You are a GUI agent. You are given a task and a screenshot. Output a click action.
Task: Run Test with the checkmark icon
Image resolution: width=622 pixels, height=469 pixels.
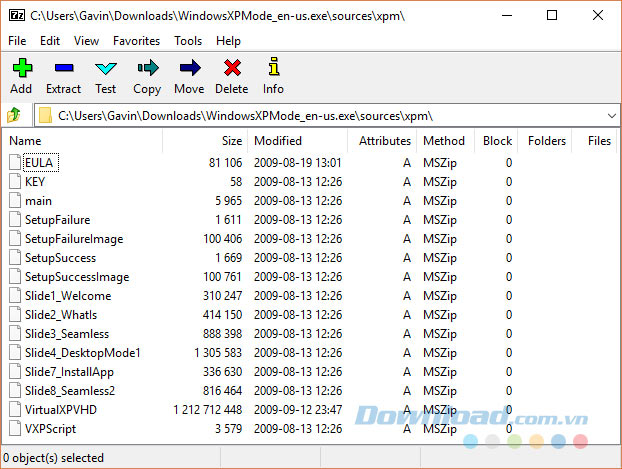(x=106, y=68)
